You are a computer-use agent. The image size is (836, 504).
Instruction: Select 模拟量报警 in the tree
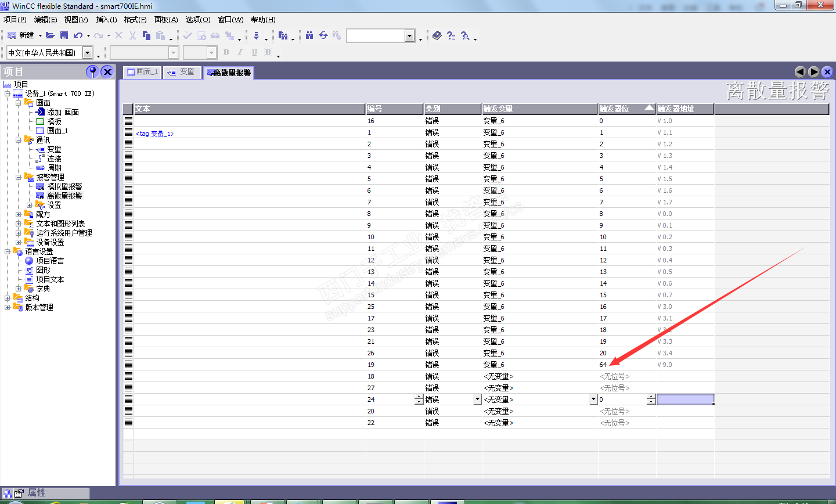[64, 186]
